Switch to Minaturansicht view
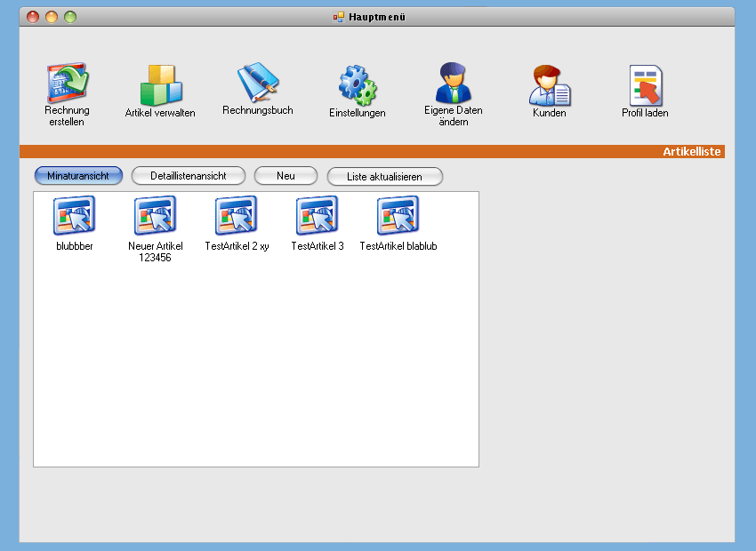The image size is (756, 551). click(x=78, y=176)
